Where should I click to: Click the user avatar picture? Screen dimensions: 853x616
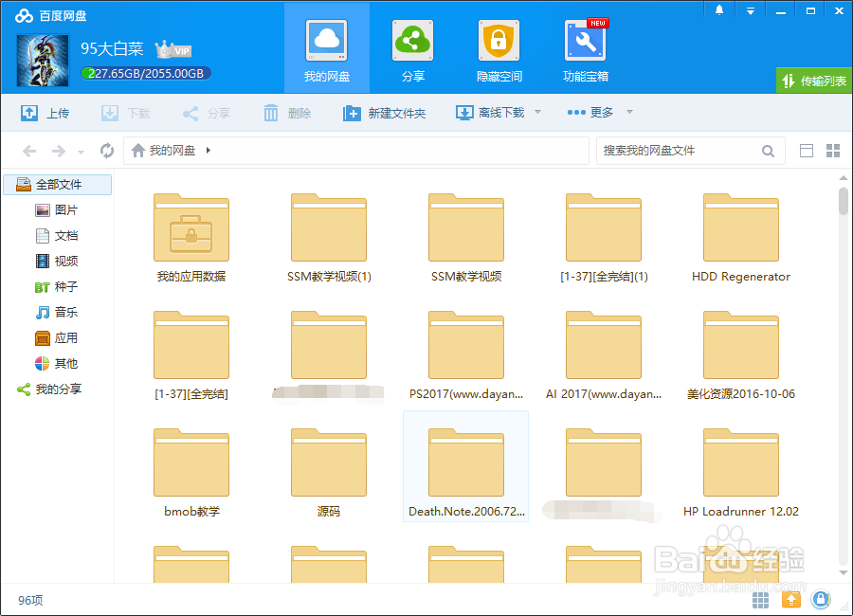[x=43, y=61]
